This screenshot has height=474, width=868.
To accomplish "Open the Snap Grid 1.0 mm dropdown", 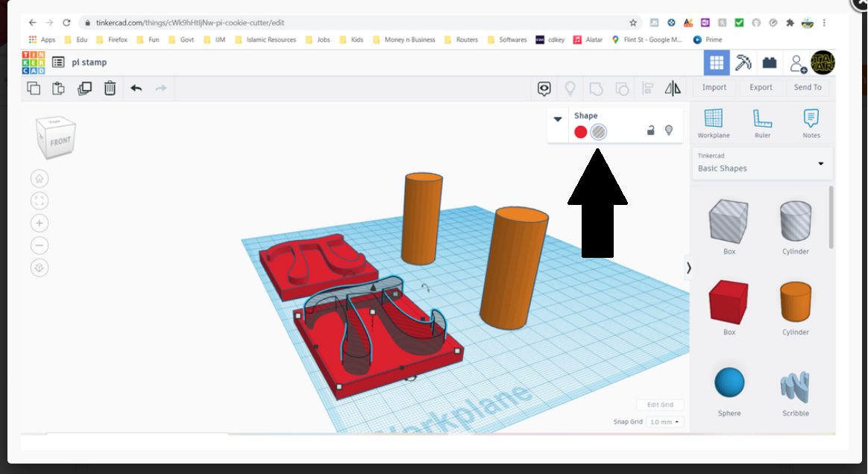I will pyautogui.click(x=664, y=422).
